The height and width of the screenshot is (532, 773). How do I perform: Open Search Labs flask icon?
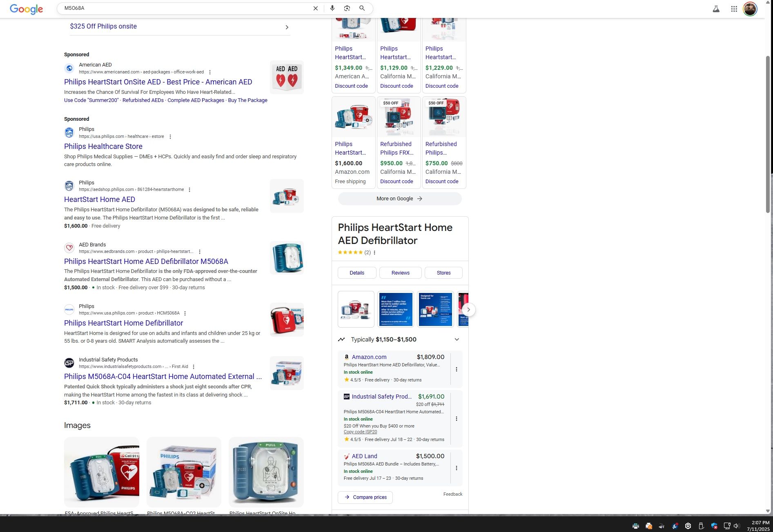pyautogui.click(x=716, y=9)
